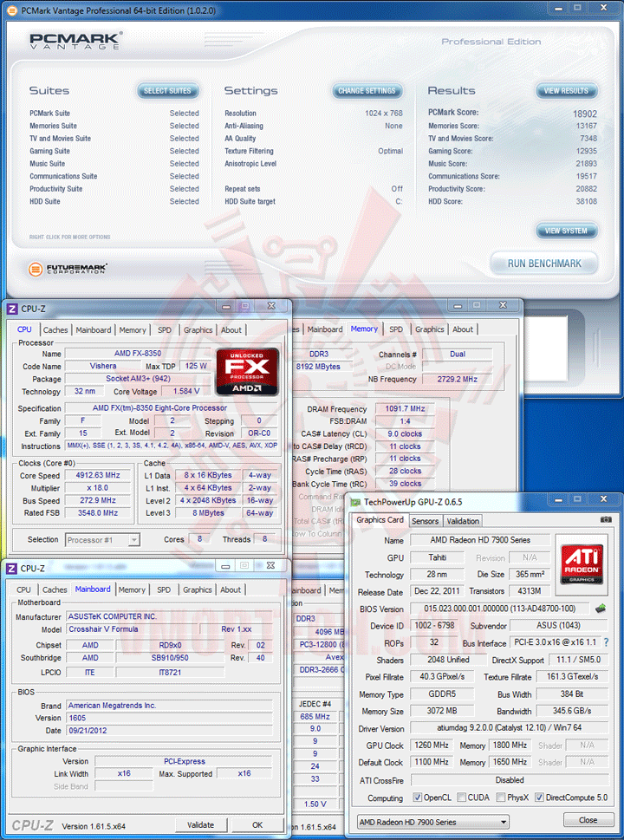Screen dimensions: 624x840
Task: Click the VIEW RESULTS button
Action: (566, 91)
